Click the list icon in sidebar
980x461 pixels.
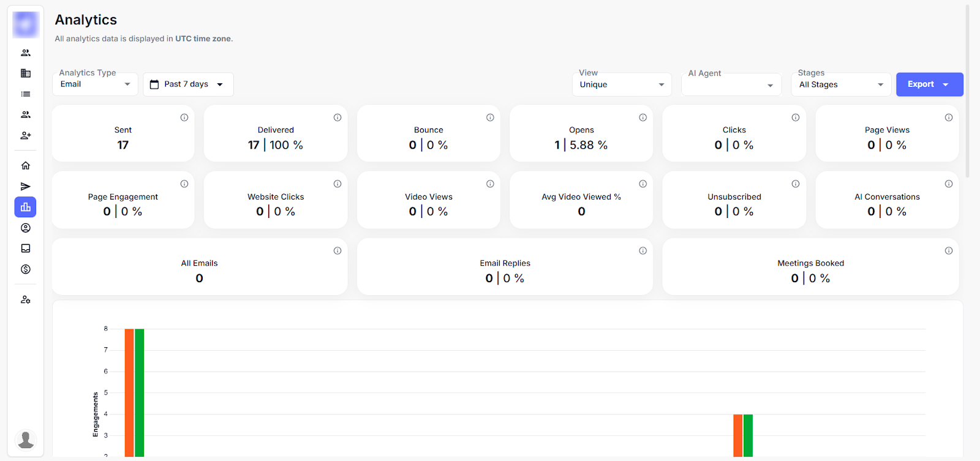click(x=26, y=94)
